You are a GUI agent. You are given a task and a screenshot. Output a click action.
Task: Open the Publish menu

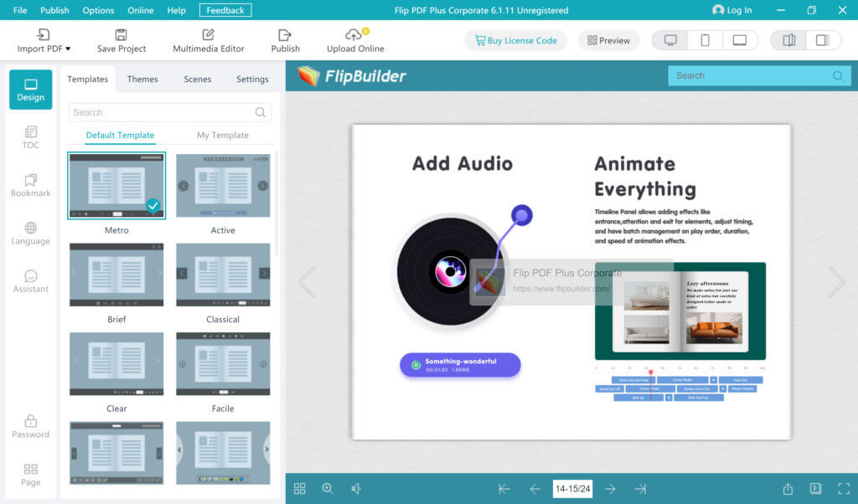point(54,10)
